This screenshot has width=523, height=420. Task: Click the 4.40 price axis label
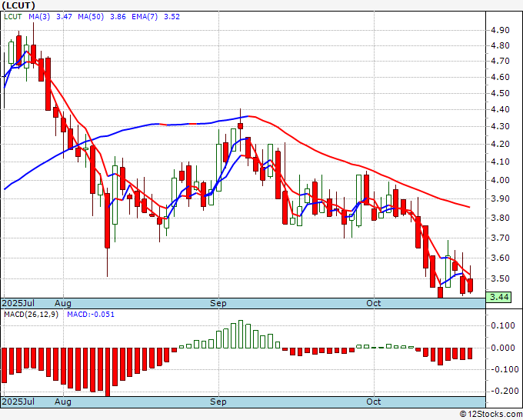[500, 109]
